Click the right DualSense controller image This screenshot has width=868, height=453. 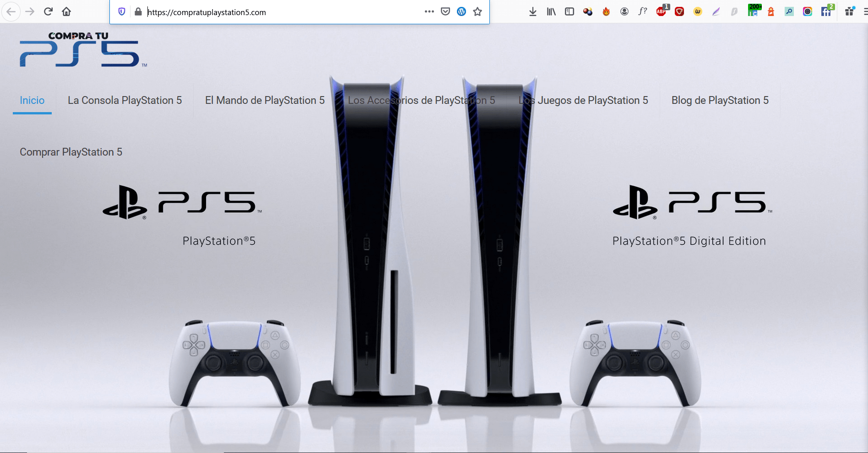(x=635, y=363)
